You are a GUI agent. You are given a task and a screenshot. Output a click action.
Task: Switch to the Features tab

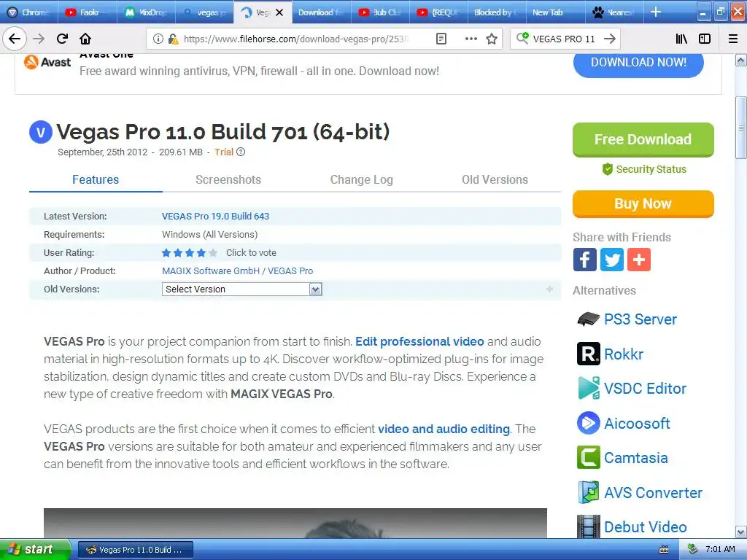pyautogui.click(x=96, y=179)
